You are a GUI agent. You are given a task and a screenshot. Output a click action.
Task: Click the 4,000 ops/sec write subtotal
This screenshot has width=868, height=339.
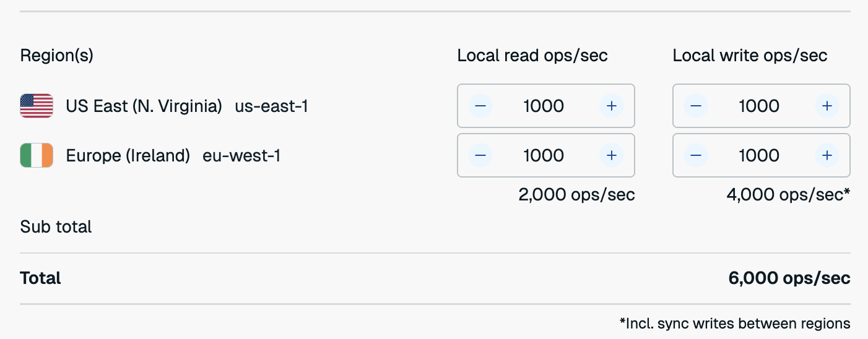coord(788,195)
